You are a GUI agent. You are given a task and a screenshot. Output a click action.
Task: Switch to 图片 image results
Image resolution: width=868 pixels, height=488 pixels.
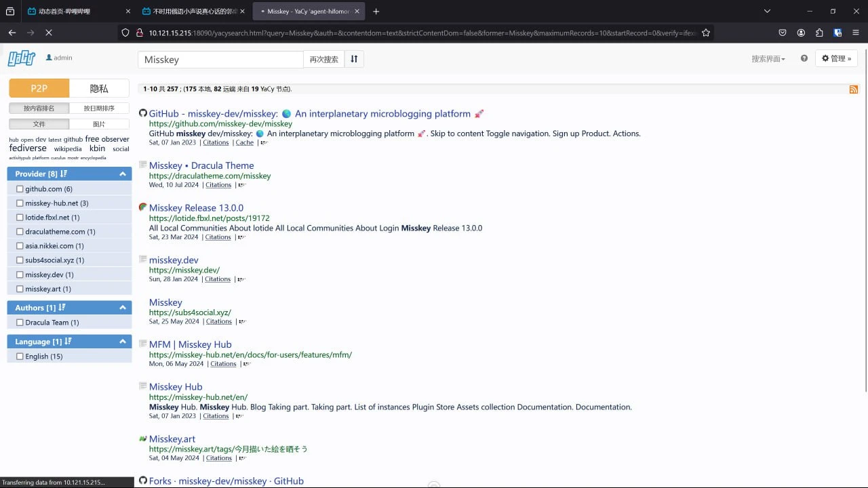click(99, 124)
